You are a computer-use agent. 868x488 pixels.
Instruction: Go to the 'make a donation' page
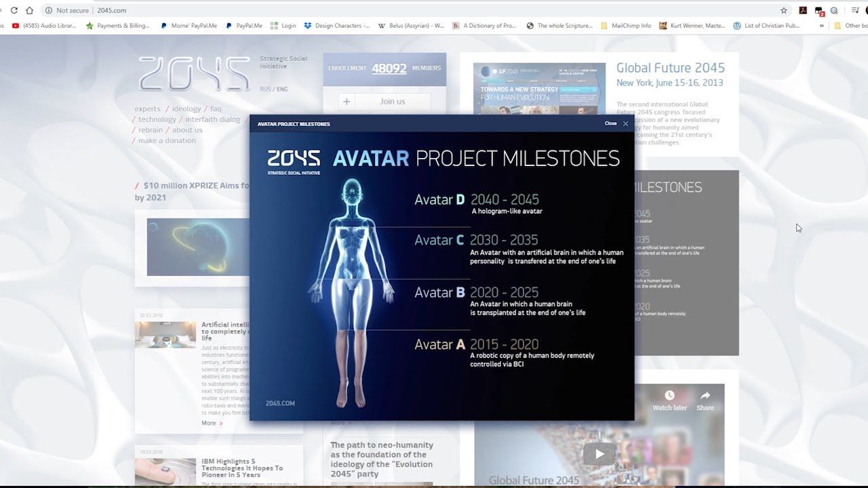pos(167,140)
